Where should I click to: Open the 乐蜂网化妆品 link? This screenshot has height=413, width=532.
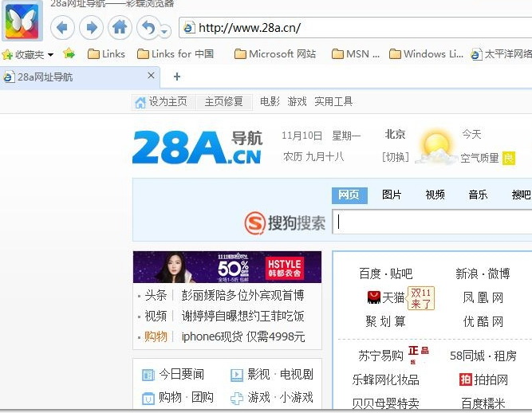386,380
